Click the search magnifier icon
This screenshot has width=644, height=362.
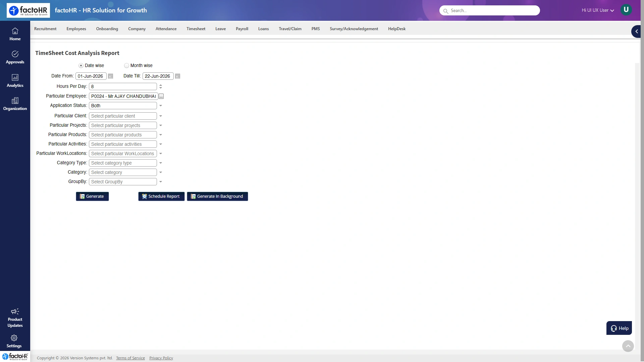point(446,11)
